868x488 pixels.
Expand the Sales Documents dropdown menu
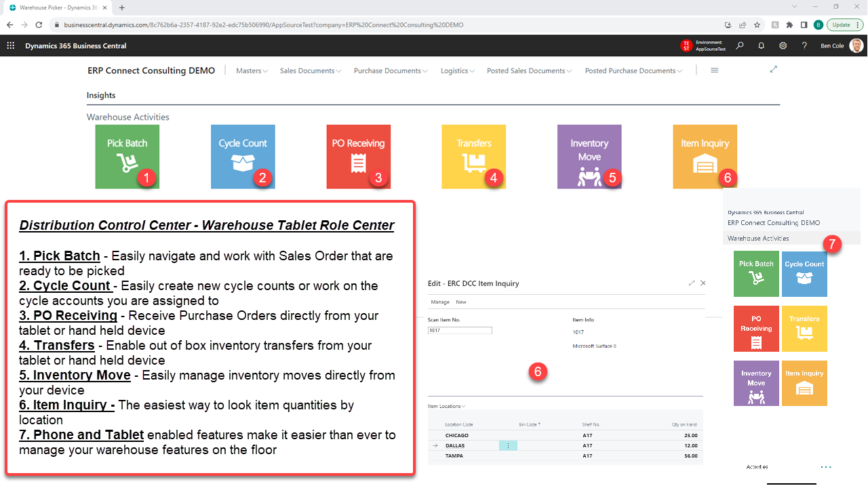point(310,70)
